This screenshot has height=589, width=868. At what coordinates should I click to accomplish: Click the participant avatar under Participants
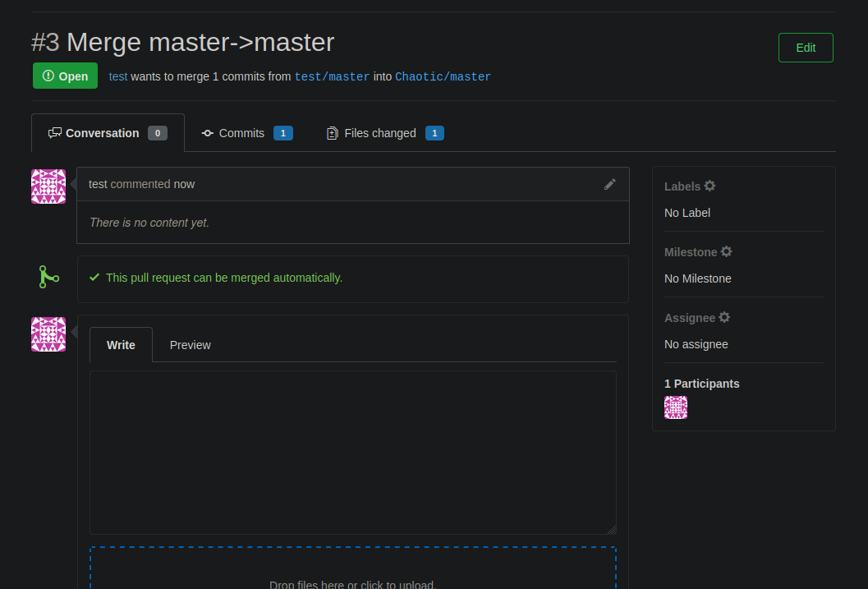click(x=675, y=407)
